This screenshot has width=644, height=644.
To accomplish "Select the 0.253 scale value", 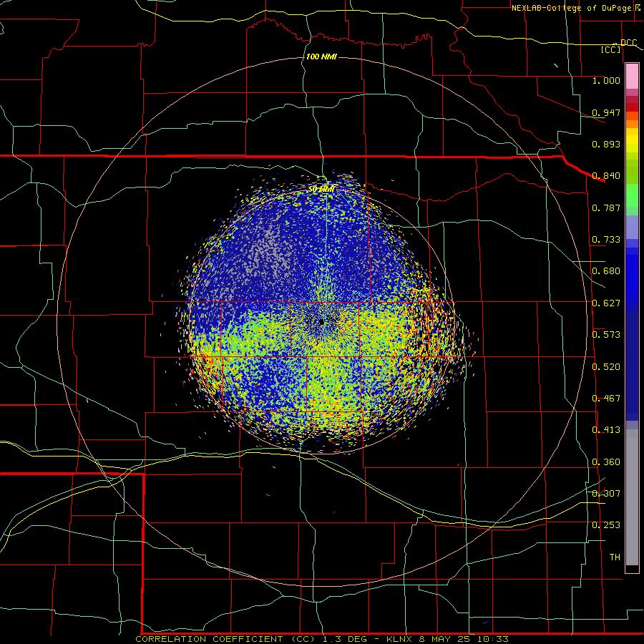I will click(606, 525).
